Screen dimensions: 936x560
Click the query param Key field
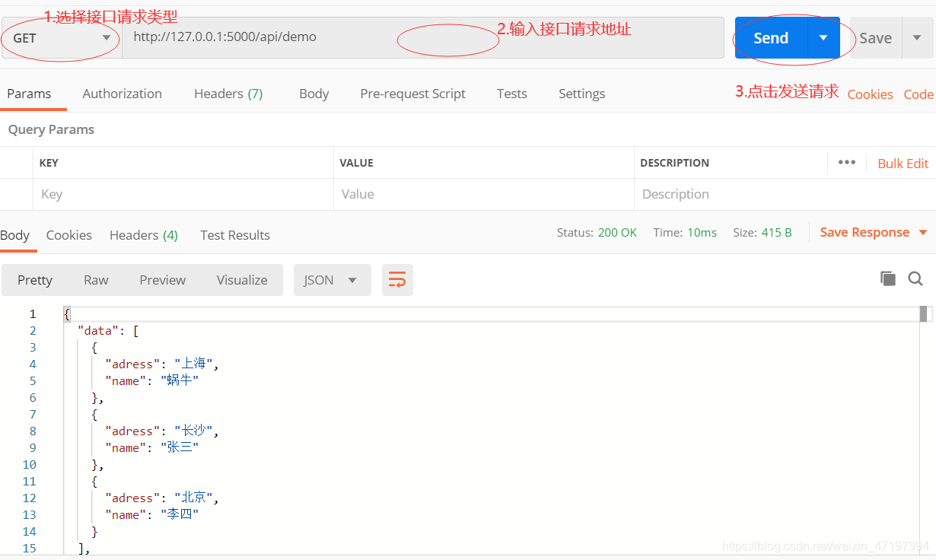[x=183, y=194]
